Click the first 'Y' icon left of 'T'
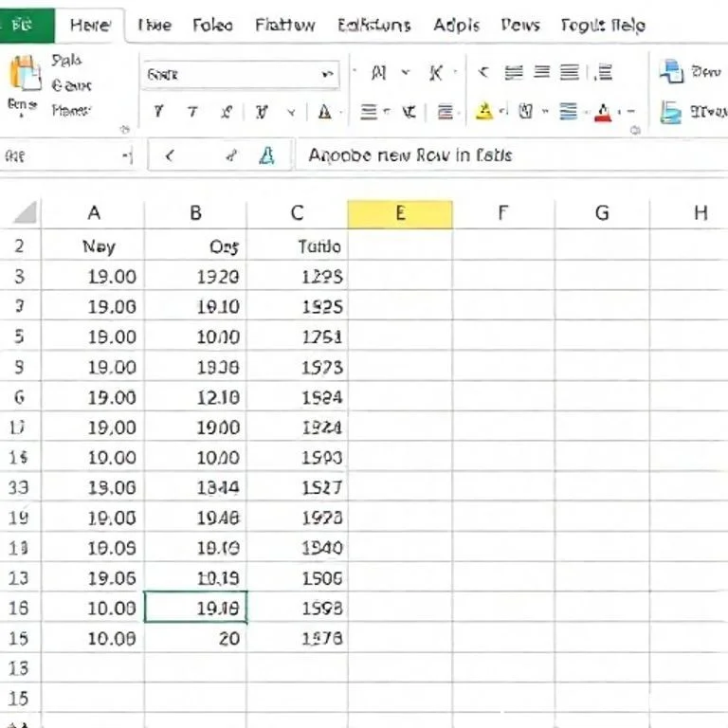The width and height of the screenshot is (728, 728). click(158, 112)
